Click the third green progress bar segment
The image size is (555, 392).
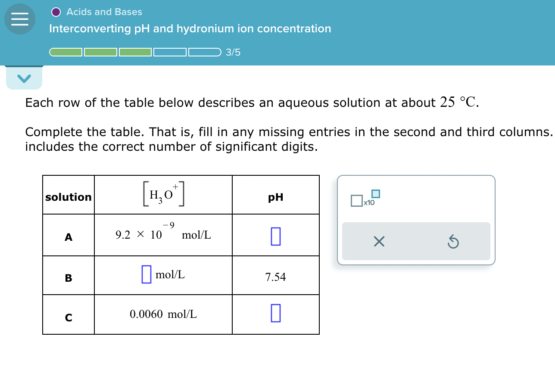[x=135, y=52]
